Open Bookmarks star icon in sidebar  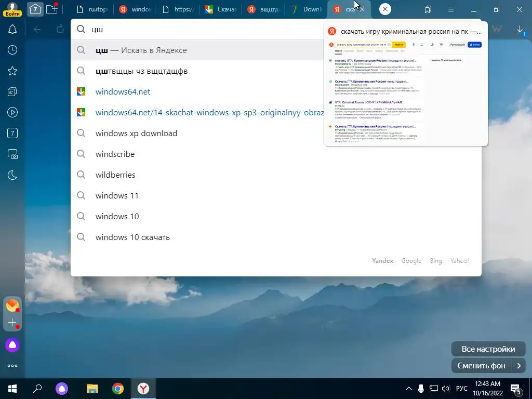(x=12, y=71)
